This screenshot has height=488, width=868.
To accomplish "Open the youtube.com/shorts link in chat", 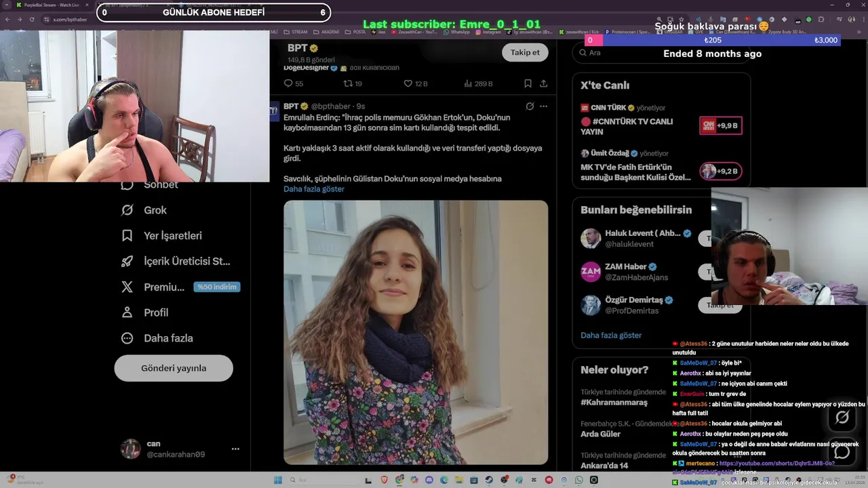I will pyautogui.click(x=777, y=464).
